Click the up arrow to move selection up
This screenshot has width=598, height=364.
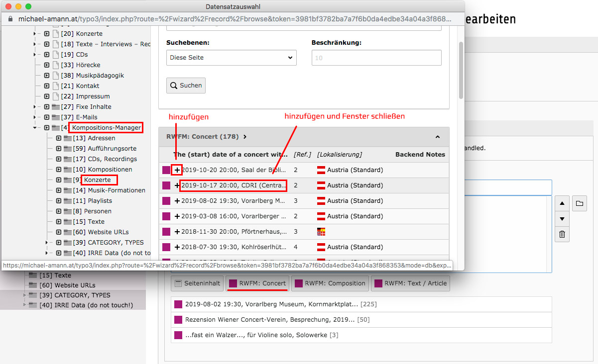(562, 203)
